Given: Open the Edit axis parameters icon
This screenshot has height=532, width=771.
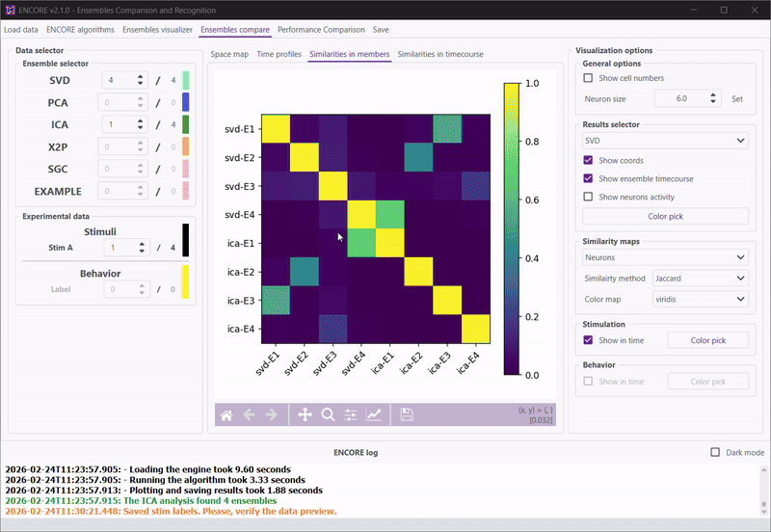Looking at the screenshot, I should click(x=374, y=415).
